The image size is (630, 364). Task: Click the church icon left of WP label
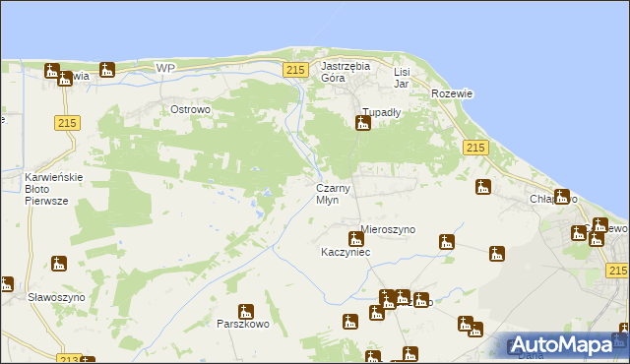tap(107, 70)
